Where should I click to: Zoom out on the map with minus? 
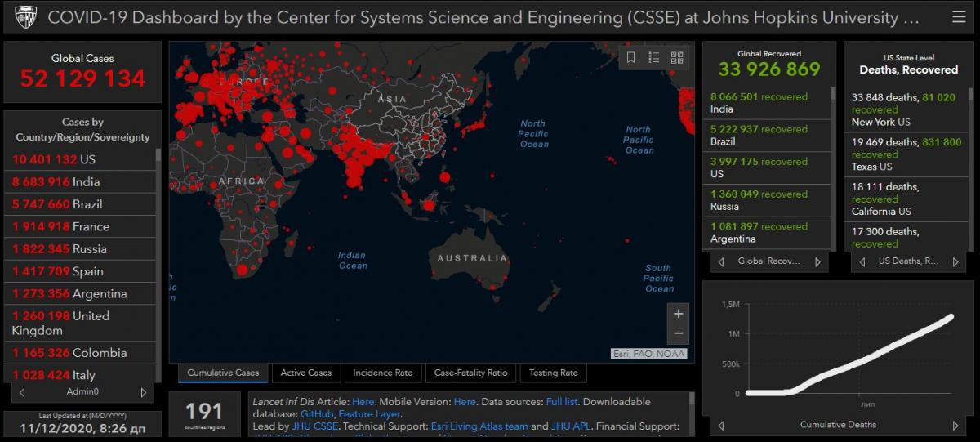point(678,333)
